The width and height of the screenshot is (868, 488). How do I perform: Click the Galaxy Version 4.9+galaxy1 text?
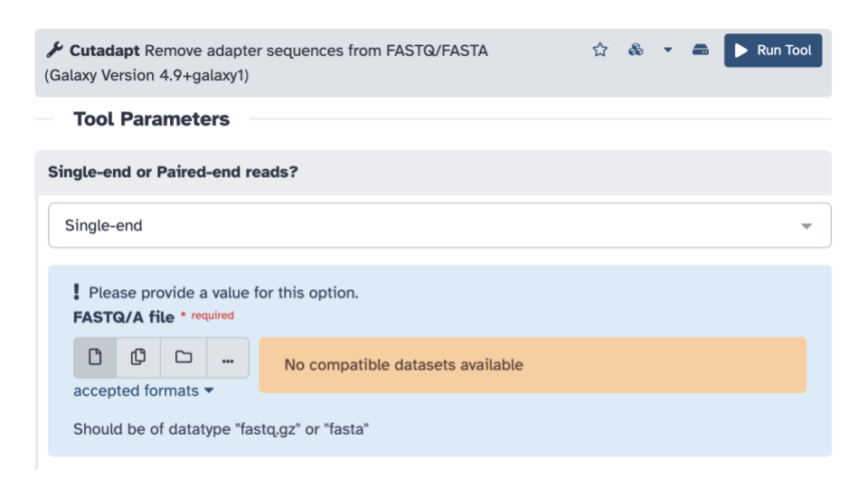146,75
